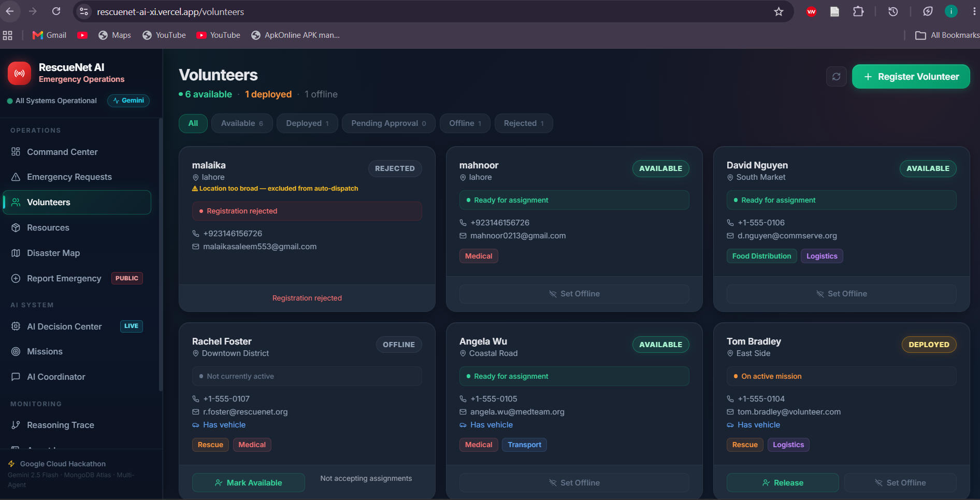Bookmark this page with the star icon
Screen dimensions: 980x500
[x=779, y=11]
